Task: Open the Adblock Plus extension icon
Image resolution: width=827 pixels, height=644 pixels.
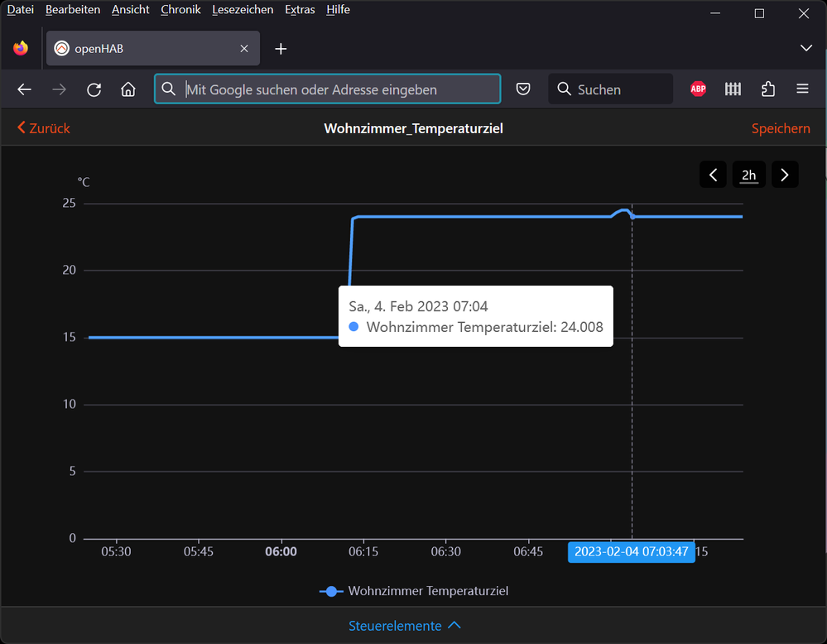Action: [x=698, y=89]
